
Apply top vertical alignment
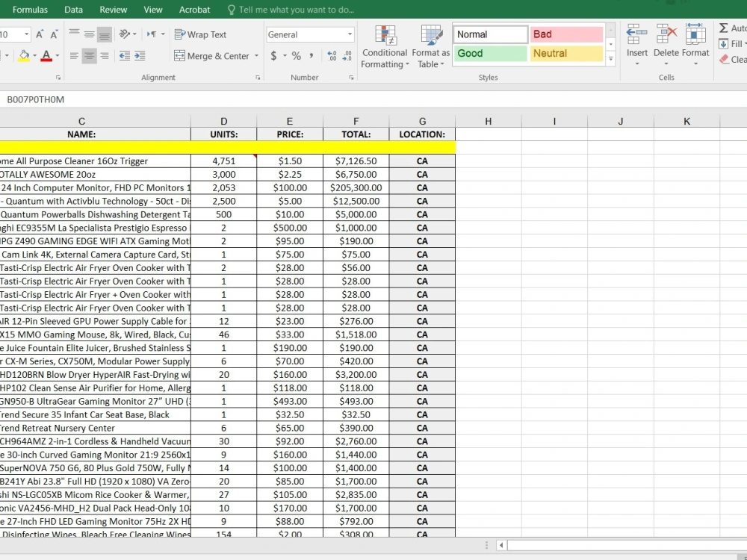(x=74, y=34)
